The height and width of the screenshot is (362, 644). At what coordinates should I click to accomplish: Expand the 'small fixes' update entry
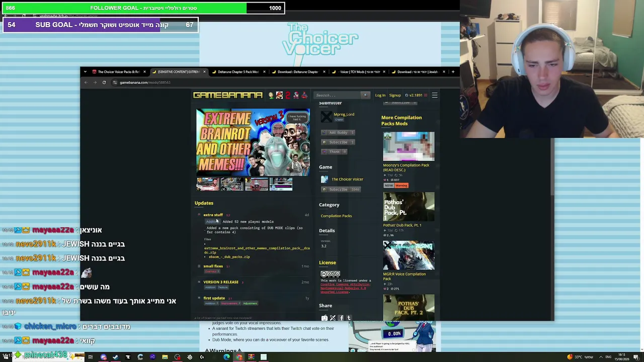(199, 266)
